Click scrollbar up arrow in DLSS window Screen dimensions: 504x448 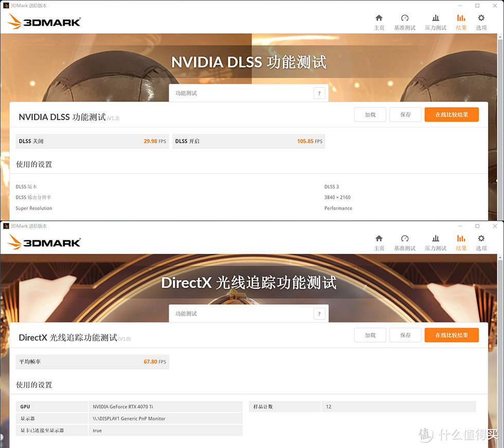(500, 37)
